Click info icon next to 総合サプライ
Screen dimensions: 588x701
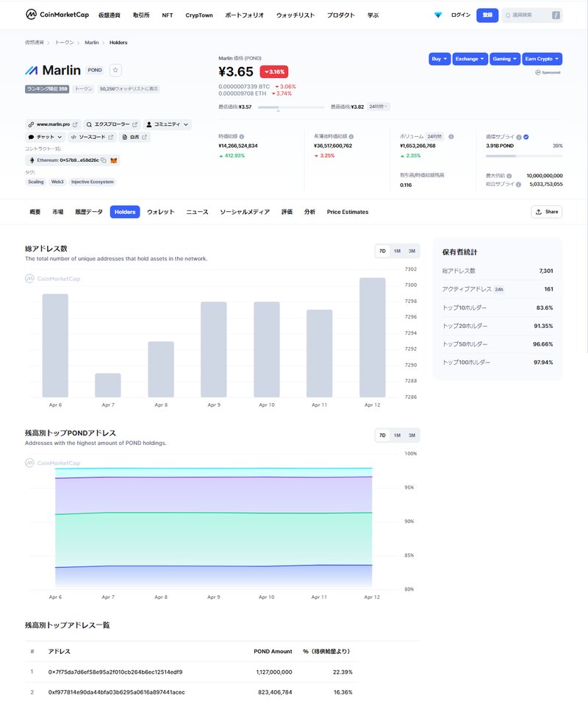pos(518,184)
